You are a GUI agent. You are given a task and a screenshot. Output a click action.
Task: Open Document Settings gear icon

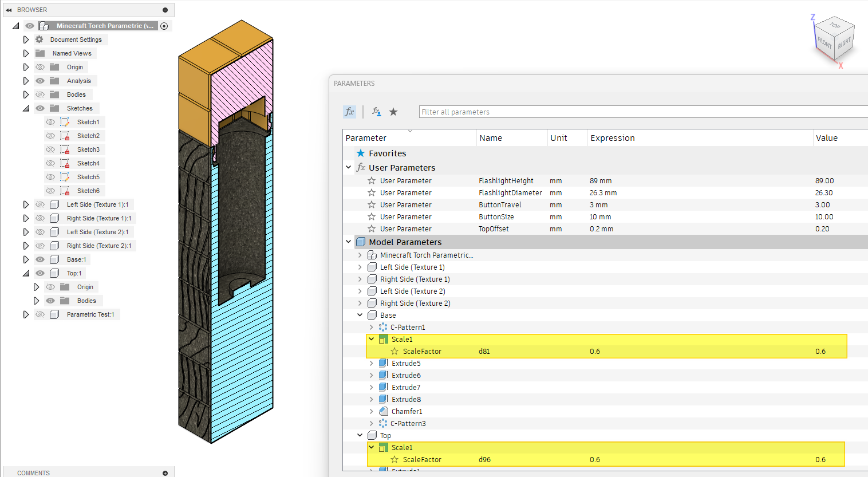point(40,40)
